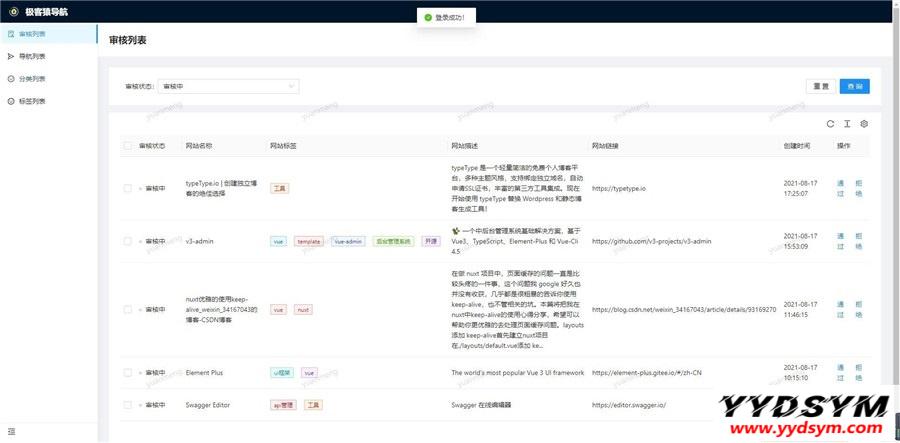Open the 审核状态 dropdown
Screen dimensions: 900x443
228,87
